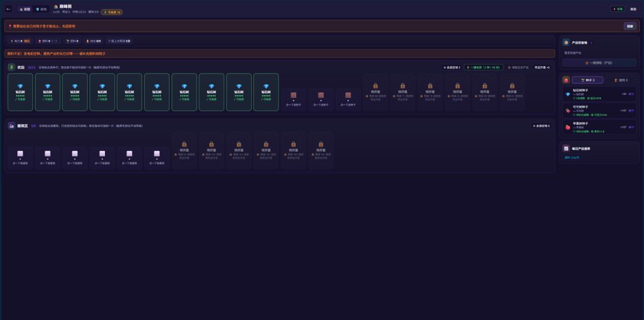Click the first empty building slot
Viewport: 644px width, 320px height.
[x=20, y=158]
